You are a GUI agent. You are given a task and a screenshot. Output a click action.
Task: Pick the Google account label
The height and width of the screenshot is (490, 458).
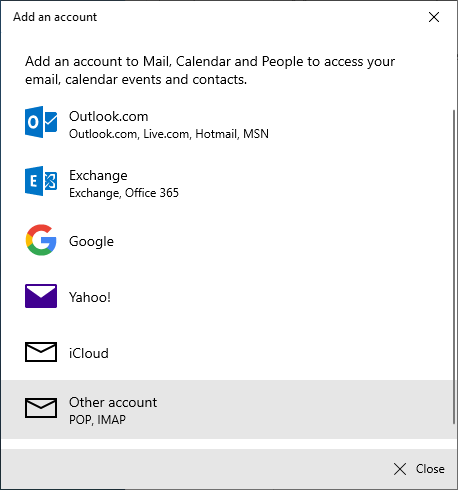coord(91,241)
